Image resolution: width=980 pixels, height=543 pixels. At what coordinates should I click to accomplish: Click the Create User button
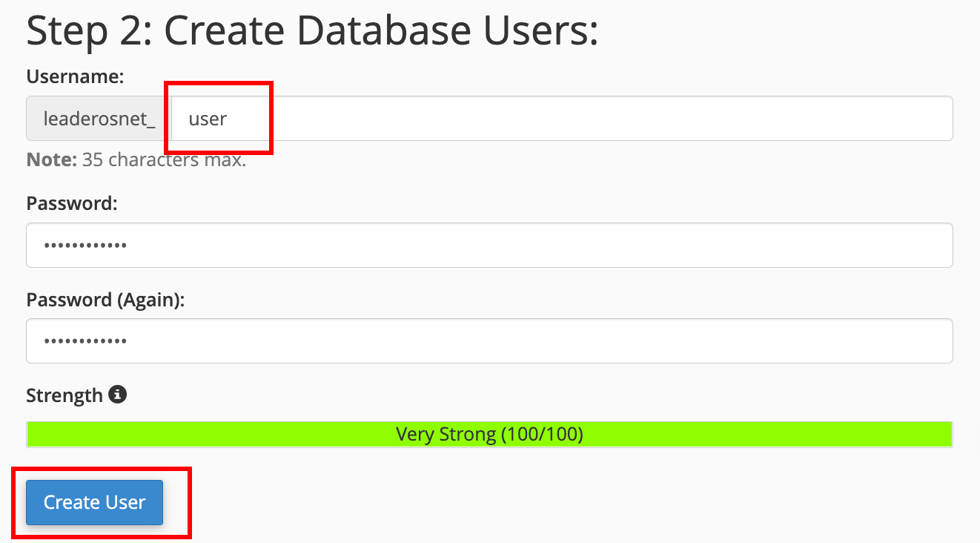tap(95, 502)
